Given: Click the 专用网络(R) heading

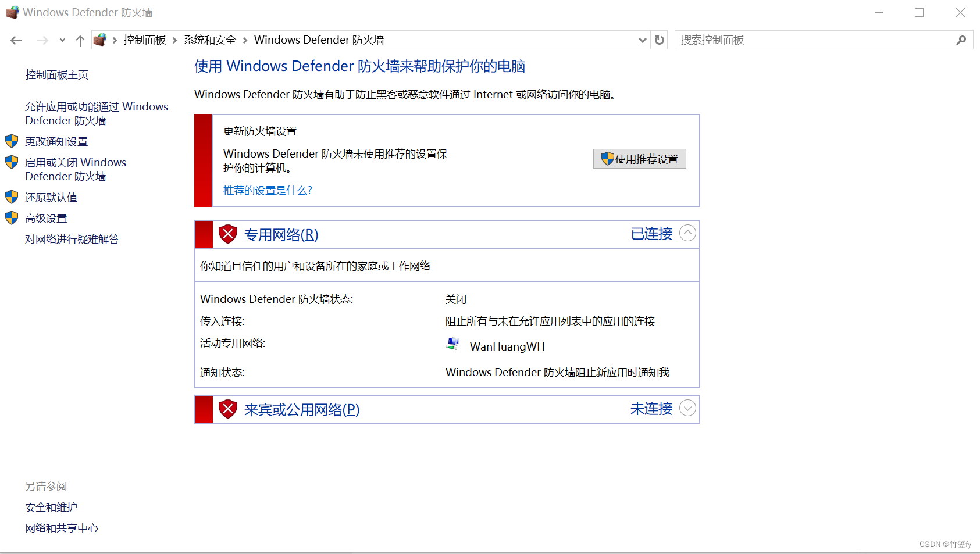Looking at the screenshot, I should point(281,235).
